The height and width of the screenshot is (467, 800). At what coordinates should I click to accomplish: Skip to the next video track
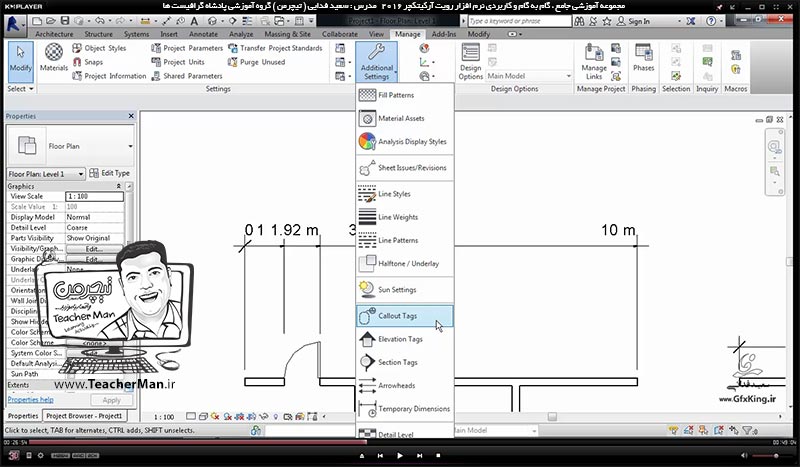point(419,455)
